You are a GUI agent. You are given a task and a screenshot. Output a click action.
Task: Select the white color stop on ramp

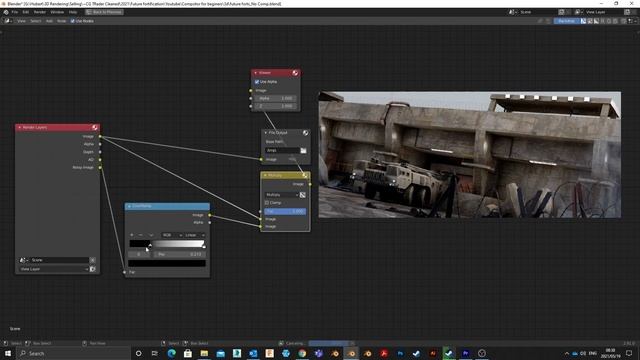(x=204, y=246)
